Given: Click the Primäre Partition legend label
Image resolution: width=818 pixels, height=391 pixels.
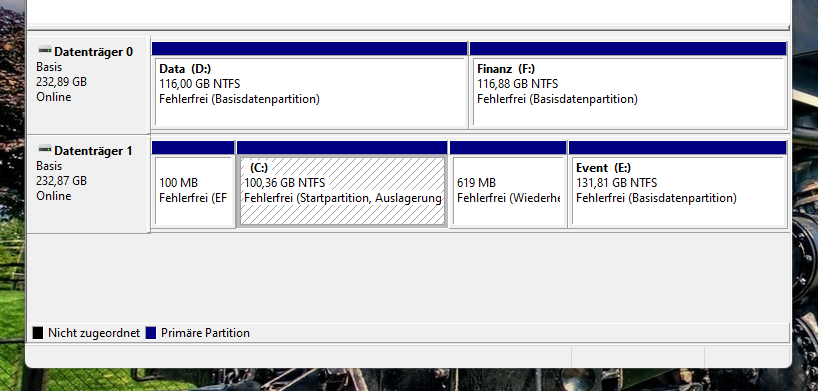Looking at the screenshot, I should (x=206, y=333).
